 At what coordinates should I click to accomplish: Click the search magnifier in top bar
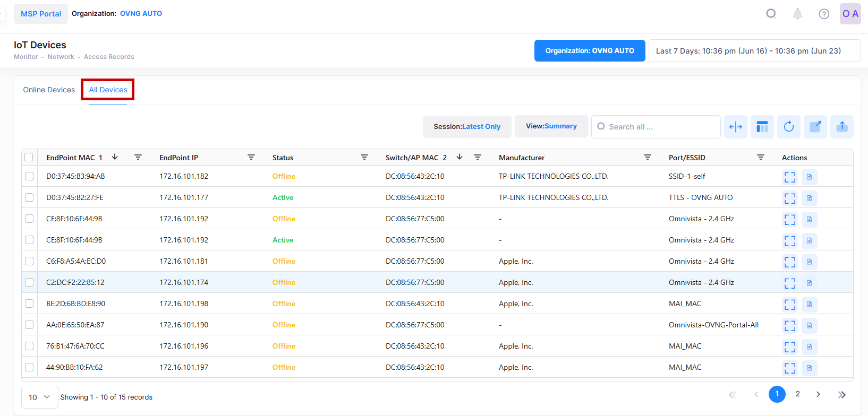(x=771, y=14)
